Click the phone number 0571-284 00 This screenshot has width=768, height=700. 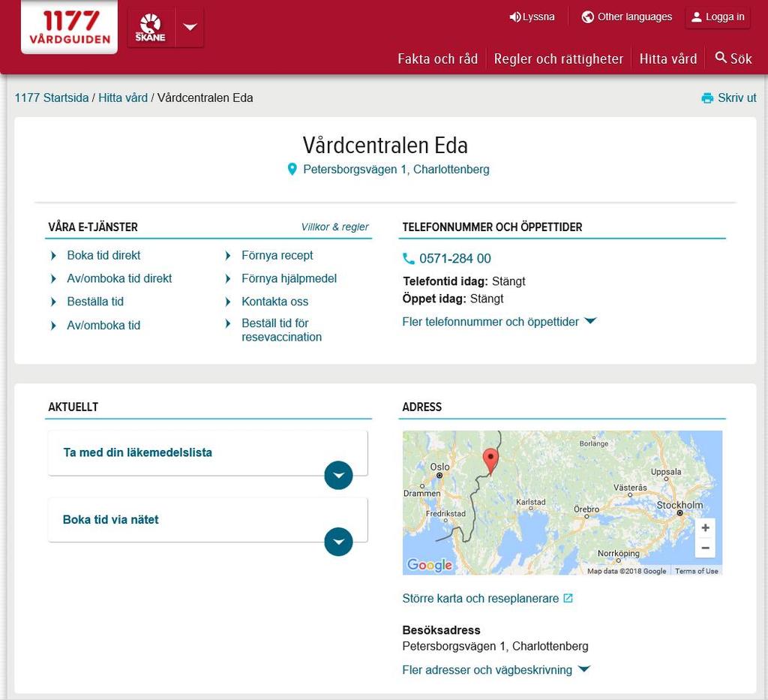455,259
